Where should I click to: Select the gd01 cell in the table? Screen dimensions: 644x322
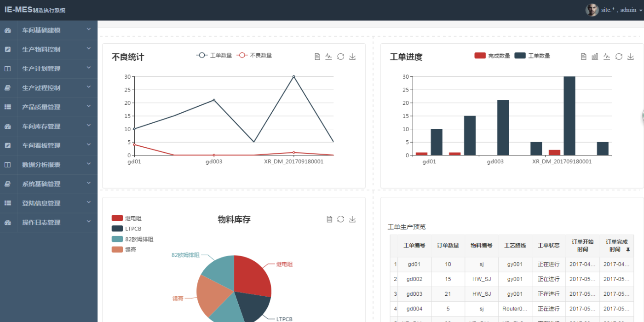[414, 264]
